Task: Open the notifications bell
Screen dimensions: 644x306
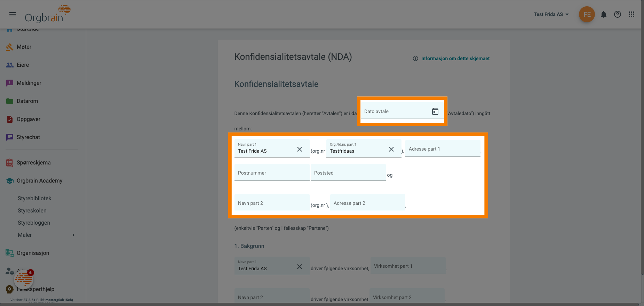Action: click(604, 14)
